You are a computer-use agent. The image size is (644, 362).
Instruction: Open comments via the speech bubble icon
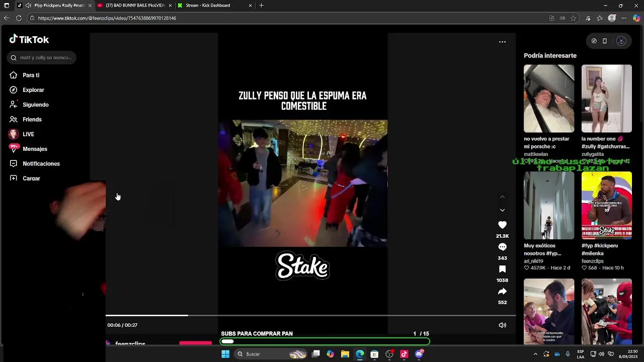click(x=502, y=247)
